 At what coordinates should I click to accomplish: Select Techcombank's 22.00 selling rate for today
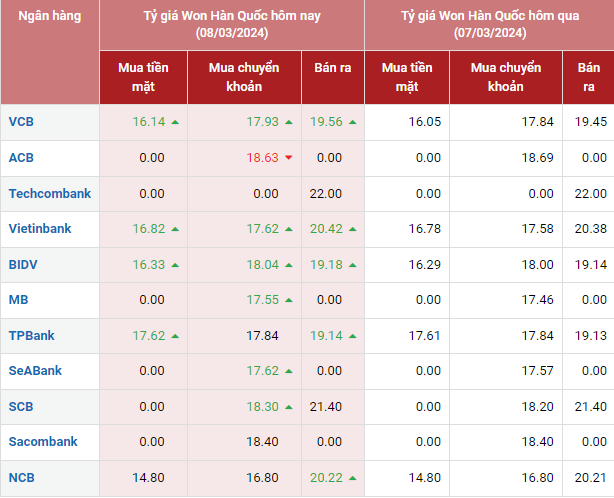[x=326, y=194]
